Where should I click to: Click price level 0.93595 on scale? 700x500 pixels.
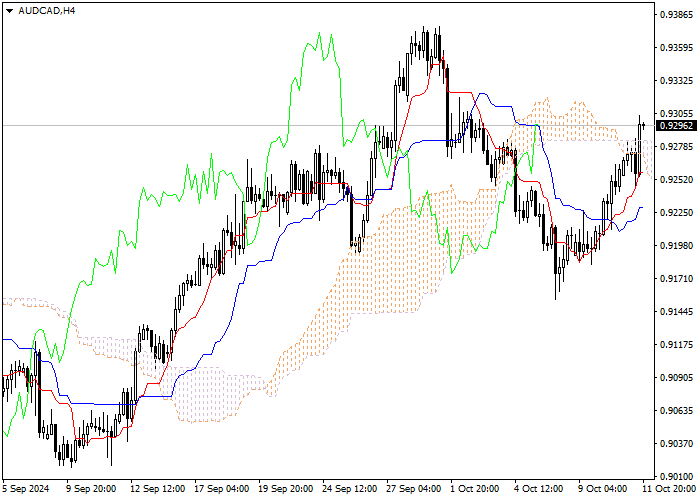(x=677, y=48)
